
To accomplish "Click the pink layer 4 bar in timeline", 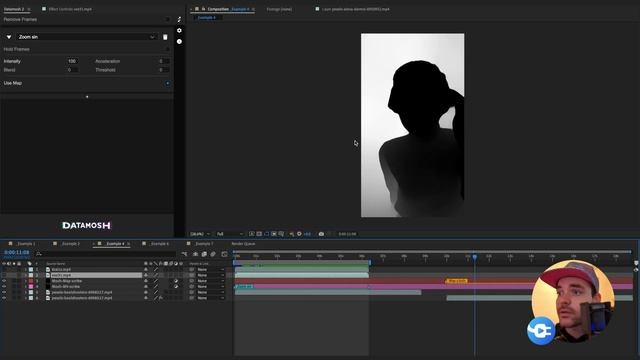I will pos(434,287).
